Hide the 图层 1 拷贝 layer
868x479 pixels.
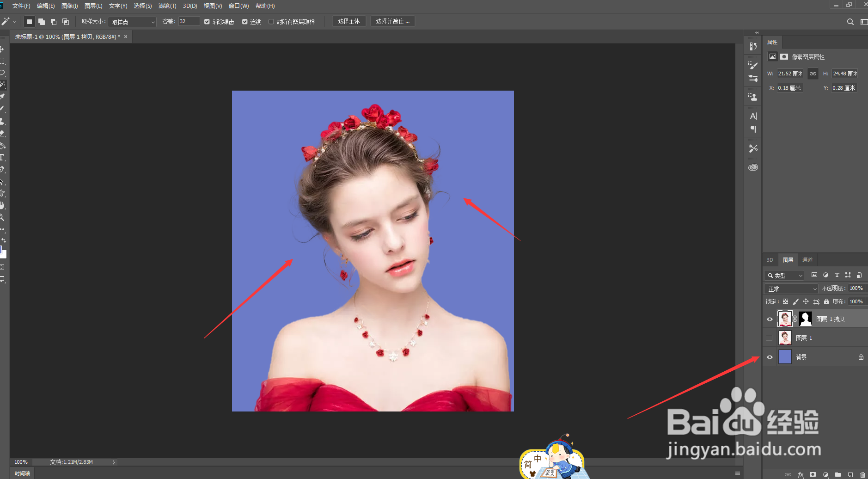click(770, 319)
